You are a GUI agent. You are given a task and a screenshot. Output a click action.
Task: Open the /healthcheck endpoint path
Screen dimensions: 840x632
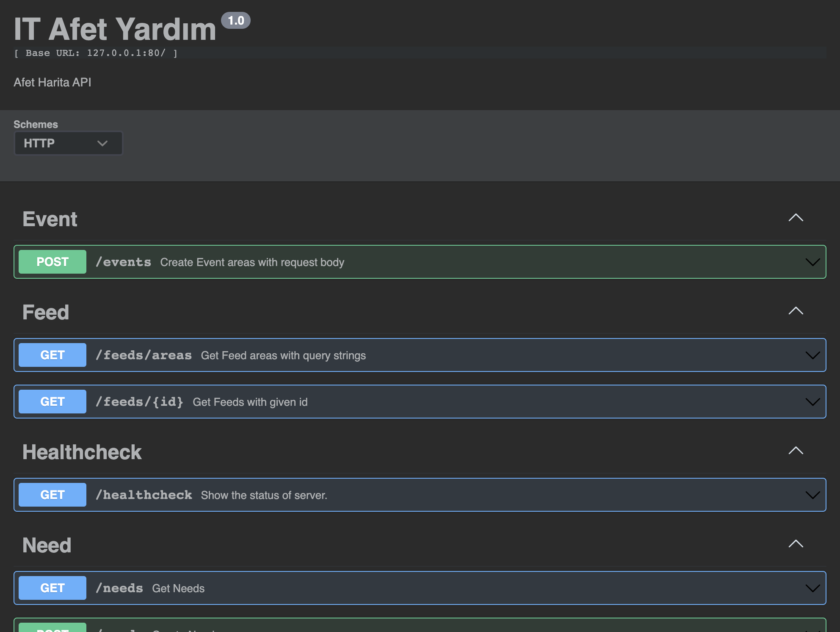tap(144, 495)
